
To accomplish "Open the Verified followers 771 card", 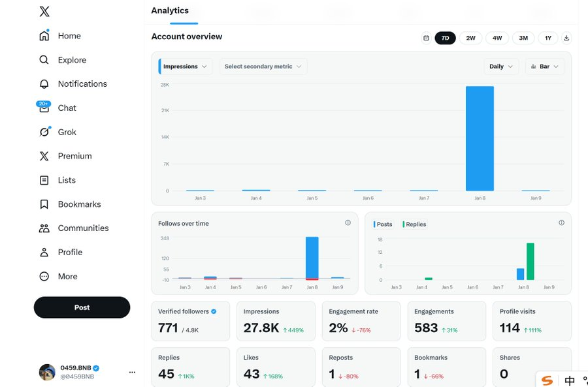I will 191,321.
